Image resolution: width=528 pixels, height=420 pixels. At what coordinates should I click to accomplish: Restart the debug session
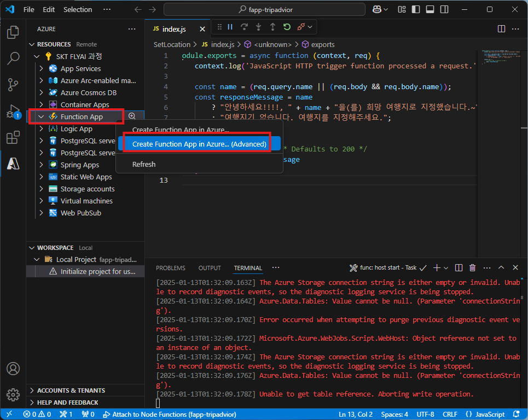(287, 27)
